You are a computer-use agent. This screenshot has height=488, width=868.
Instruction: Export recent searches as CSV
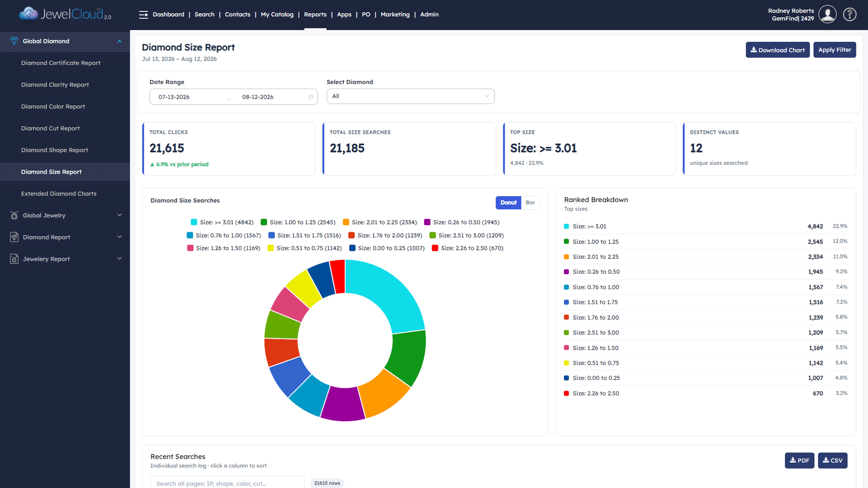[832, 460]
